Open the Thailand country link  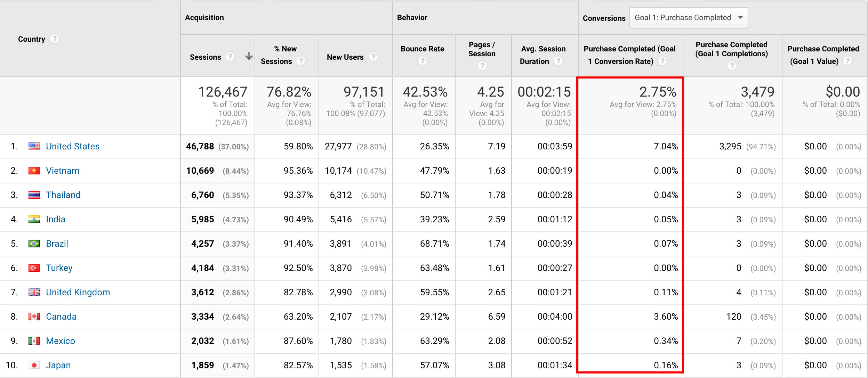point(63,195)
